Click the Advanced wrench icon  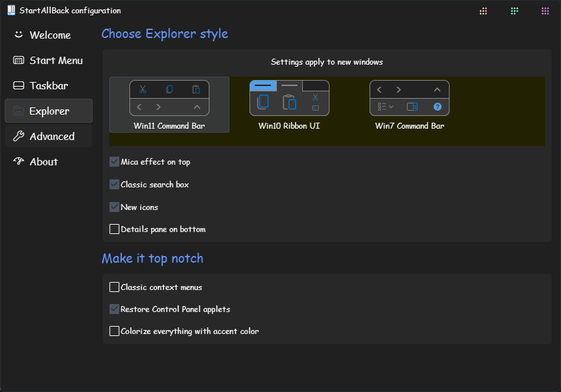[x=19, y=136]
